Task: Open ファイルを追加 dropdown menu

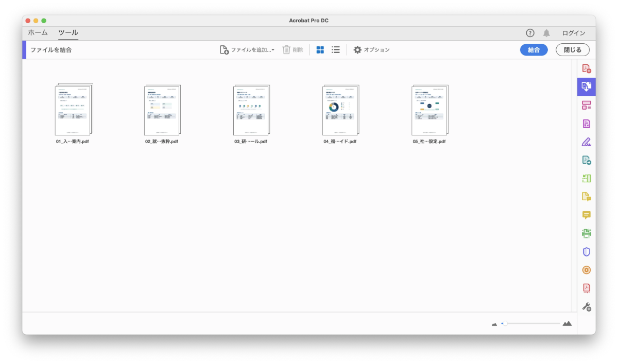Action: coord(247,50)
